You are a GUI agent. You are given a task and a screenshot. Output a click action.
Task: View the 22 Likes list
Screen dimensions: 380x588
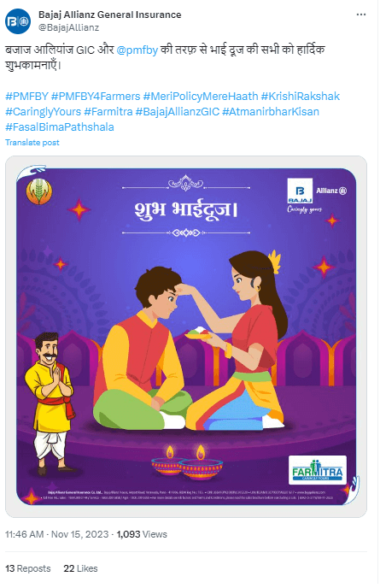click(80, 568)
